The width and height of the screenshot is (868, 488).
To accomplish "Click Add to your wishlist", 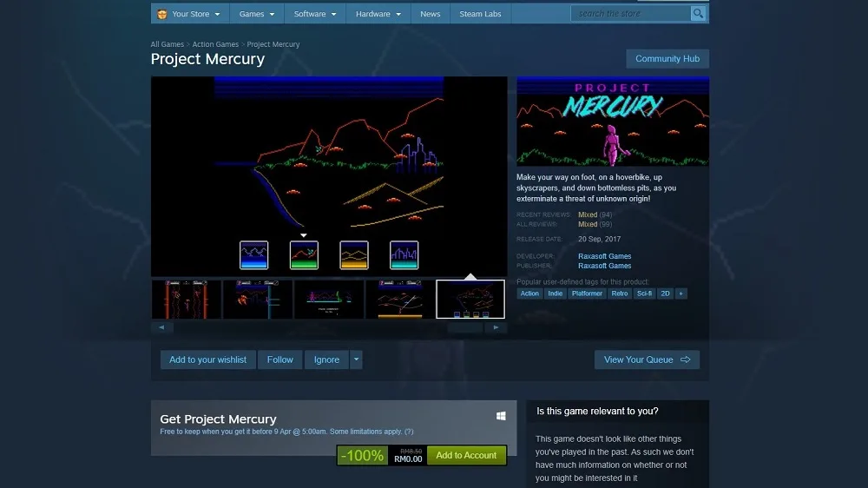I will tap(207, 359).
